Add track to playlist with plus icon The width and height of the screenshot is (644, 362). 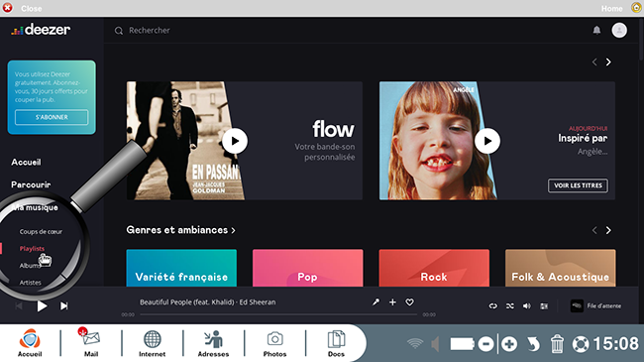point(392,302)
